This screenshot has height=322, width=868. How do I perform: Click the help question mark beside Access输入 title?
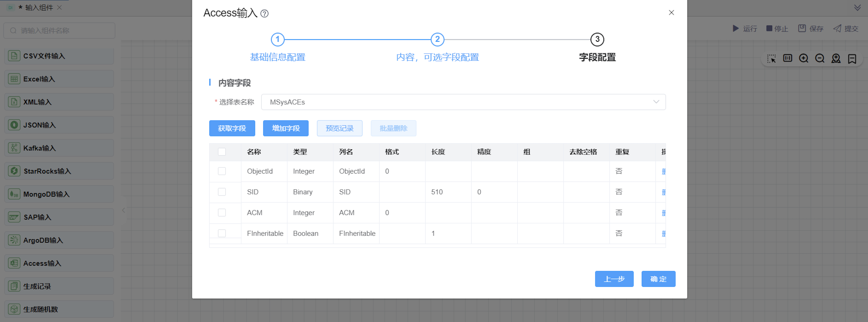coord(265,13)
